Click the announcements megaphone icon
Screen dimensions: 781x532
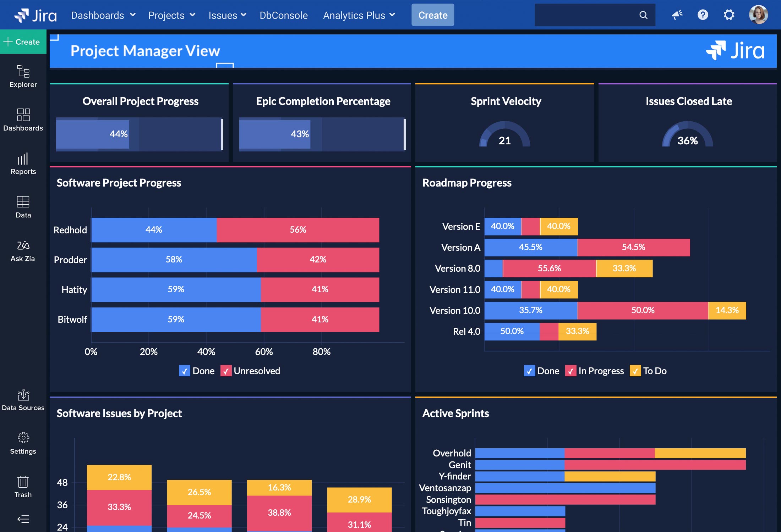[x=677, y=15]
